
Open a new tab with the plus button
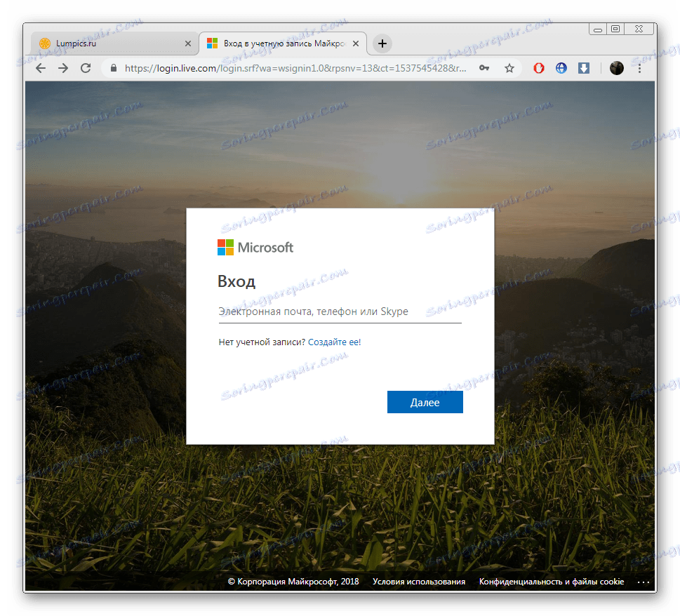[x=382, y=43]
